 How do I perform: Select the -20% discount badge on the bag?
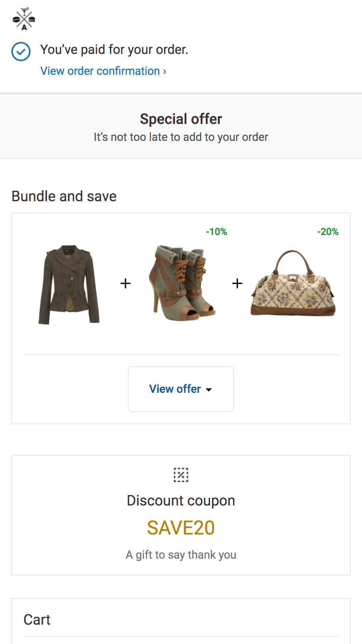click(328, 232)
